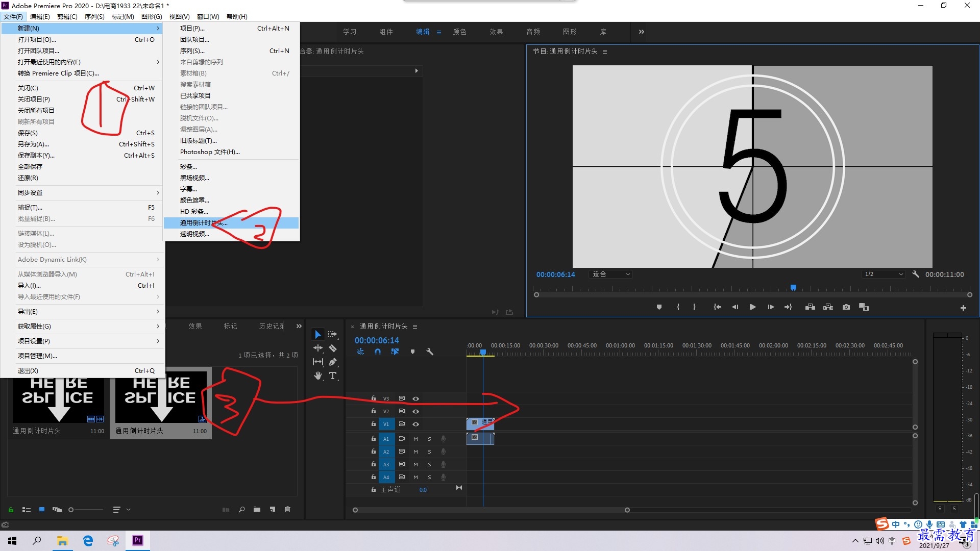The image size is (980, 551).
Task: Open program monitor settings wrench
Action: 916,274
